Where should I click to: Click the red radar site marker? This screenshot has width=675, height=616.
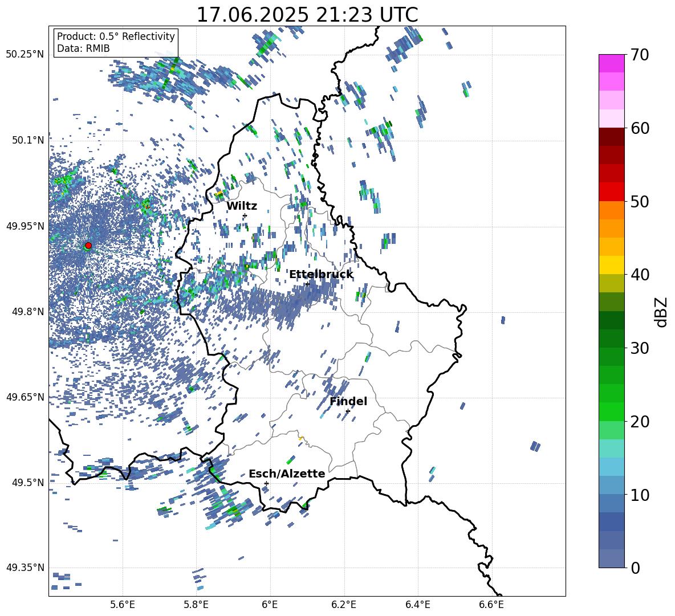88,246
